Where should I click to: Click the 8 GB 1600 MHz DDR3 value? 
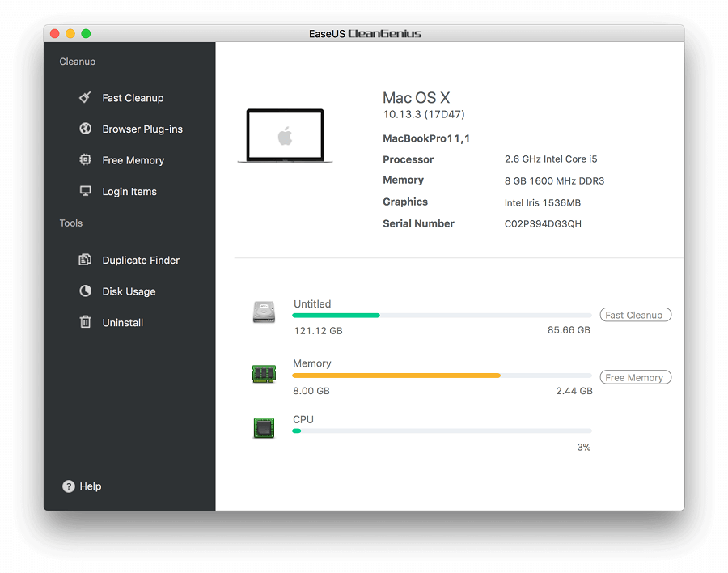pyautogui.click(x=554, y=180)
